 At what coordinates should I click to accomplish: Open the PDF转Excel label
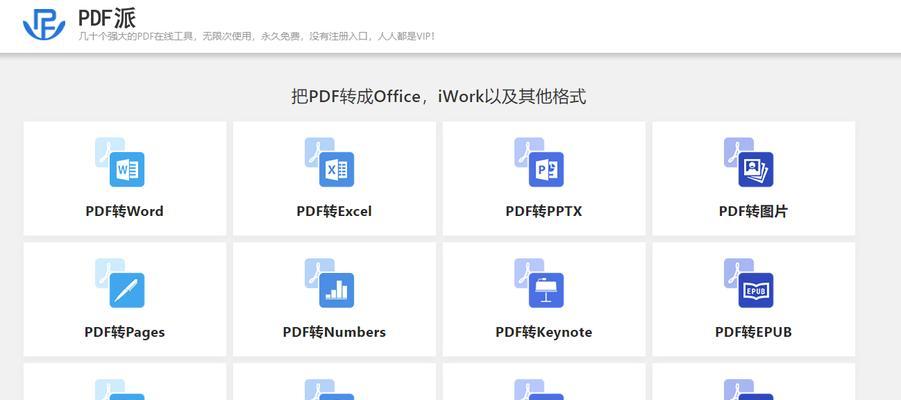coord(334,211)
